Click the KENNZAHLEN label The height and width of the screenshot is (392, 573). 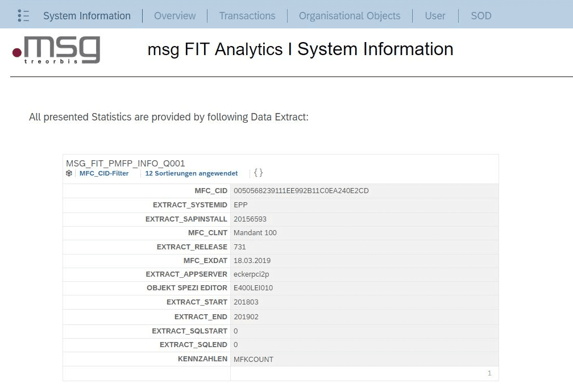[x=202, y=359]
